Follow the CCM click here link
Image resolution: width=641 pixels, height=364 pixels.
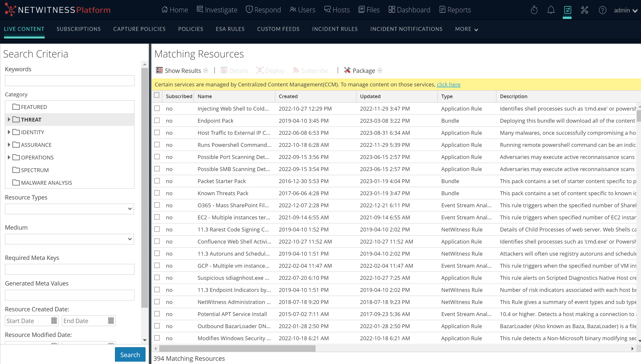coord(449,84)
